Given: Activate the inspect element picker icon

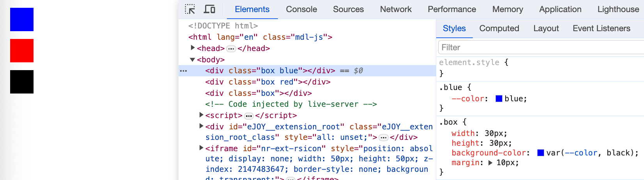Looking at the screenshot, I should click(190, 9).
